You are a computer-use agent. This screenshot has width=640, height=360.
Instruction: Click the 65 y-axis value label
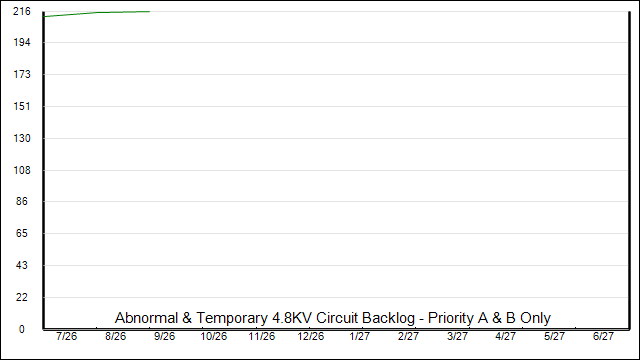pyautogui.click(x=22, y=233)
